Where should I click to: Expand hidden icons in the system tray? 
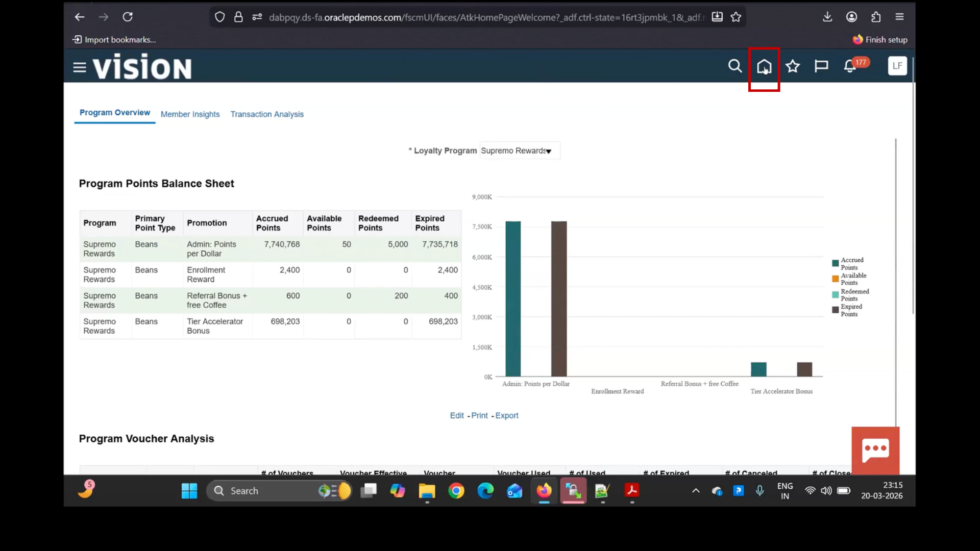point(696,491)
